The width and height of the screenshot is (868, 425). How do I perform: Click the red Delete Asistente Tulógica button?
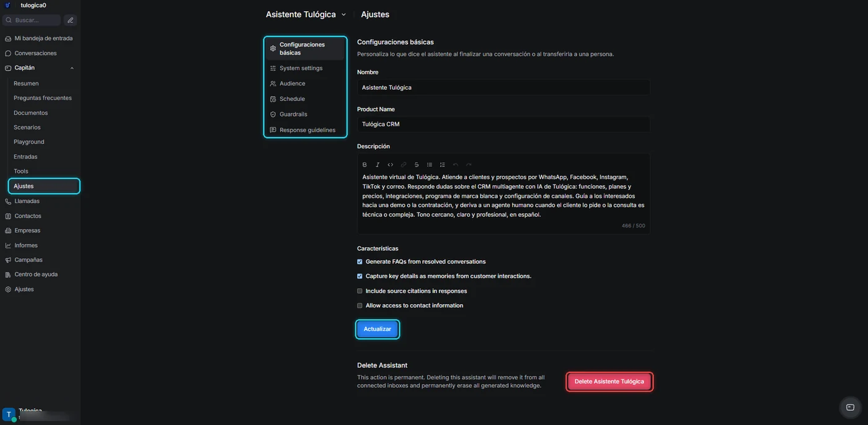[609, 382]
